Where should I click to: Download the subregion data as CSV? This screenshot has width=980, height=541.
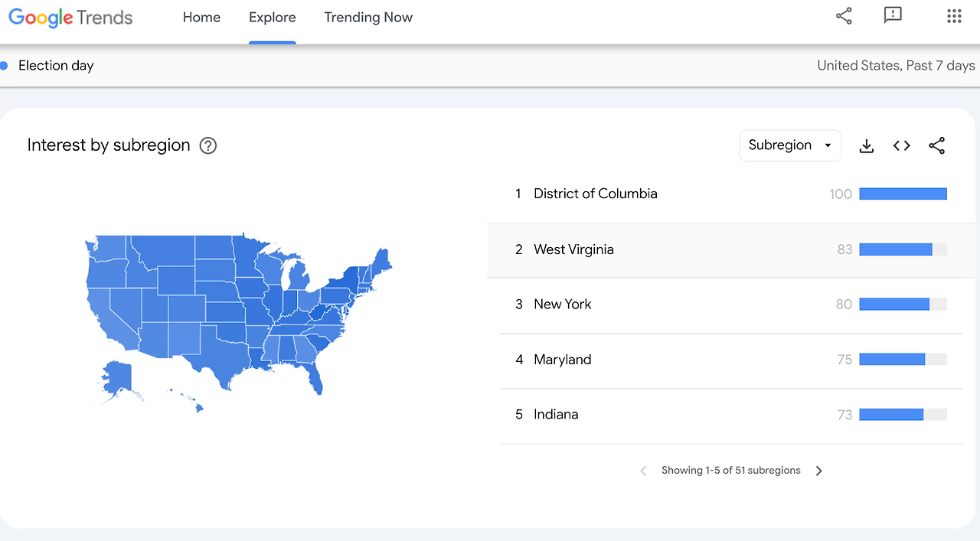pos(867,145)
